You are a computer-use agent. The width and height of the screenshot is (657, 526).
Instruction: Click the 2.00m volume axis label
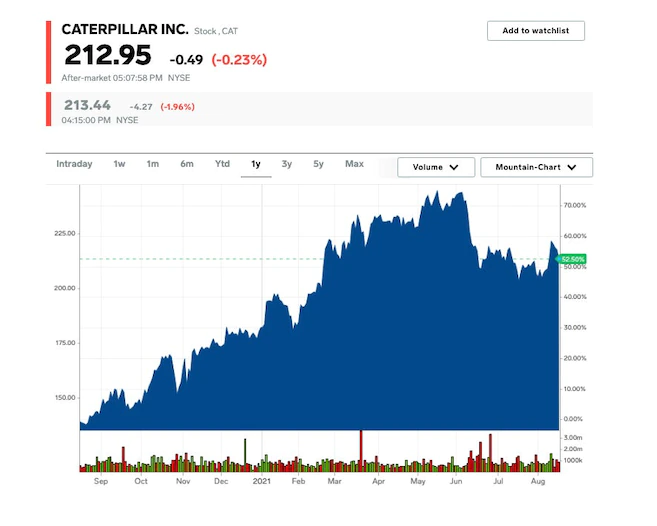573,449
